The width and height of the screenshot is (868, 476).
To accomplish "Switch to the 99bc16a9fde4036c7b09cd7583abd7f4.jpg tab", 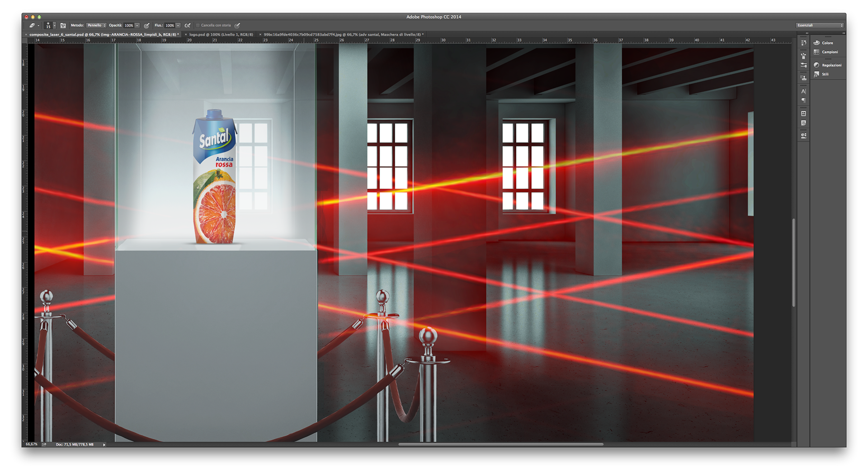I will 344,34.
